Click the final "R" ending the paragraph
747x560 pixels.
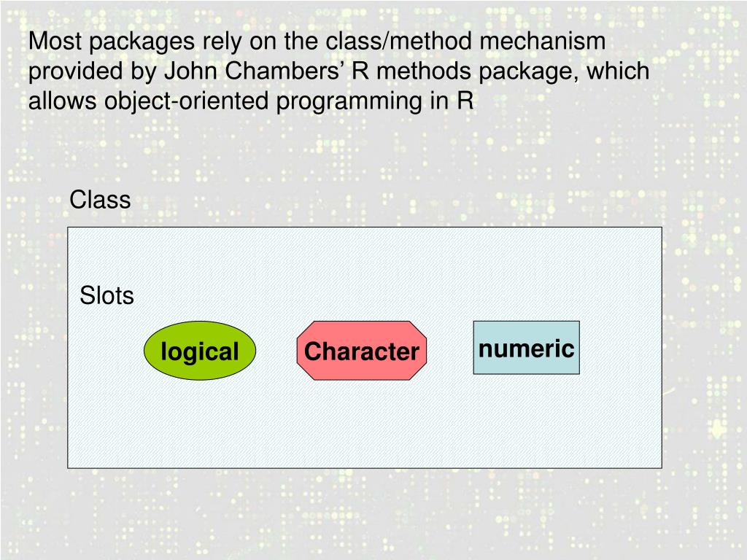(x=465, y=101)
